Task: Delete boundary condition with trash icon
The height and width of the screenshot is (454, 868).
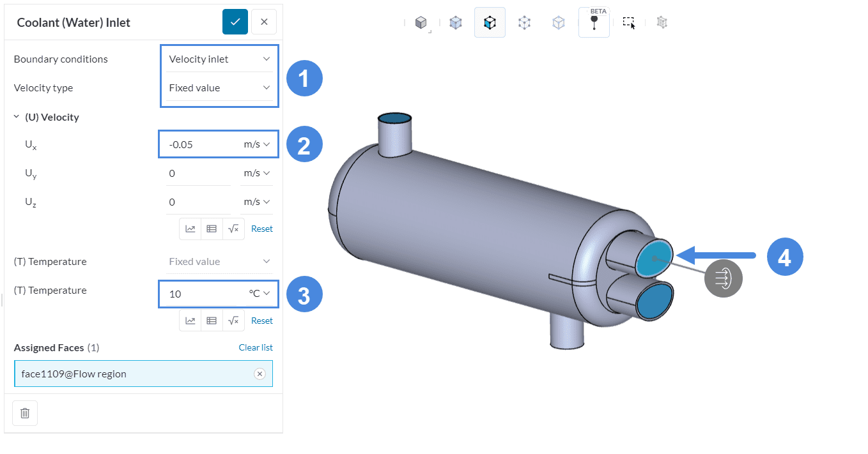Action: point(25,413)
